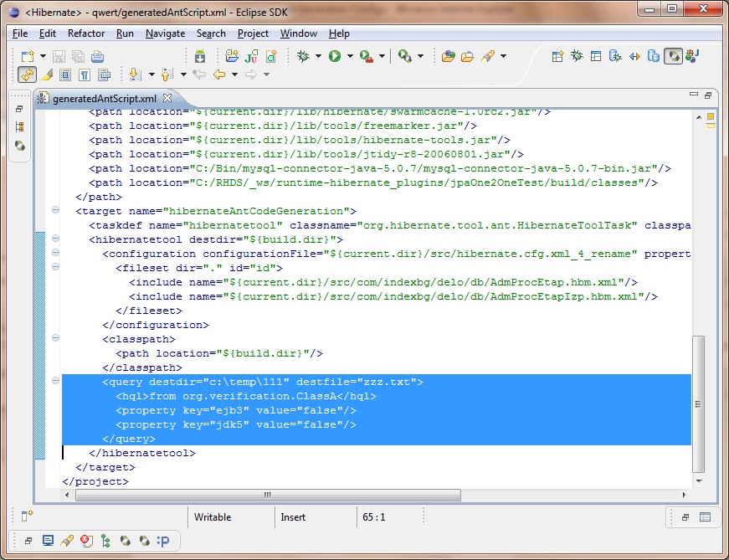
Task: Click the Next Annotation arrow icon
Action: [x=136, y=74]
